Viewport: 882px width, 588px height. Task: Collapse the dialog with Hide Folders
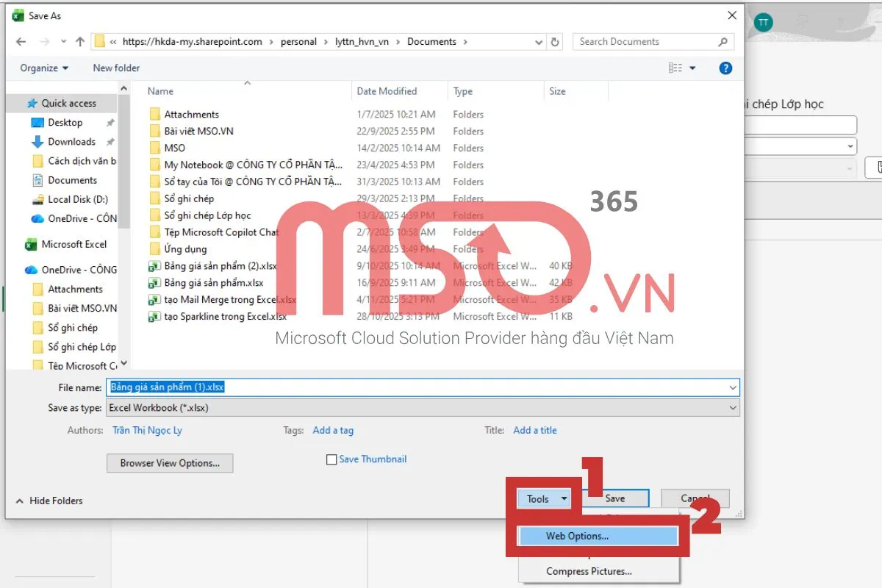pos(49,501)
